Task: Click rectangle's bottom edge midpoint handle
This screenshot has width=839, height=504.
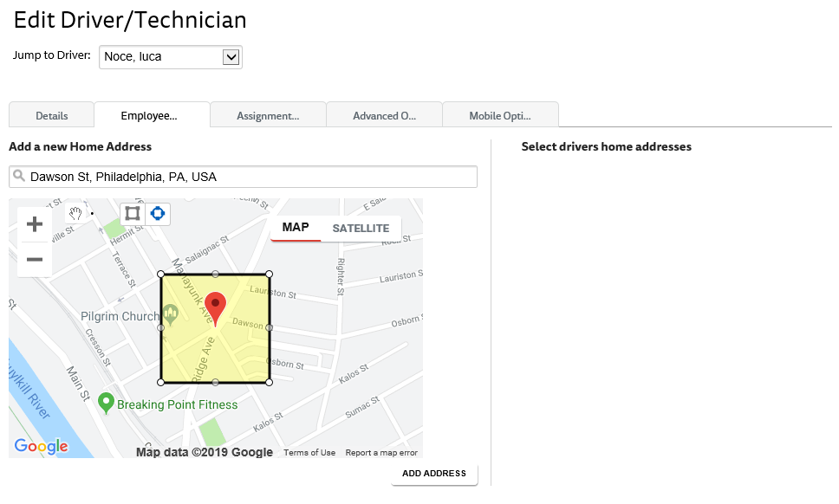Action: (x=215, y=382)
